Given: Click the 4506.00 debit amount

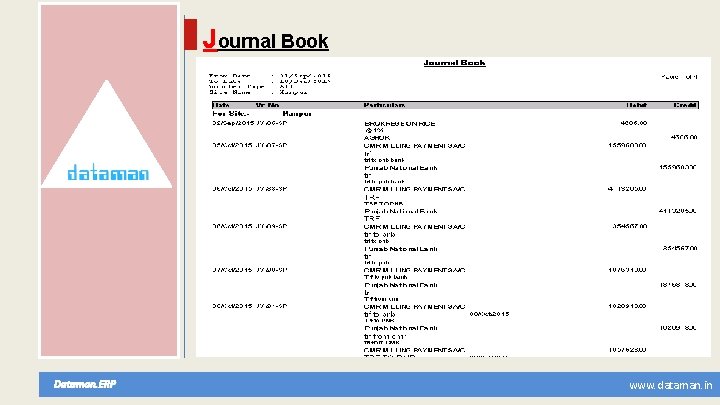Looking at the screenshot, I should (634, 123).
